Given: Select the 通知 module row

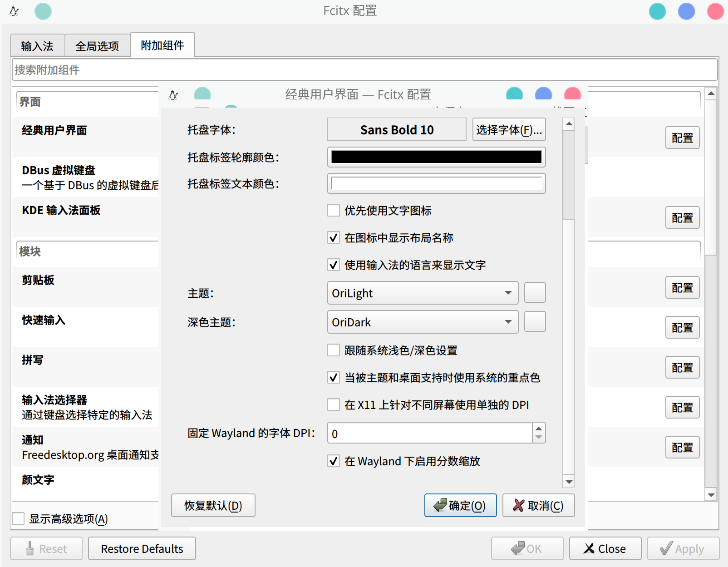Looking at the screenshot, I should coord(86,447).
